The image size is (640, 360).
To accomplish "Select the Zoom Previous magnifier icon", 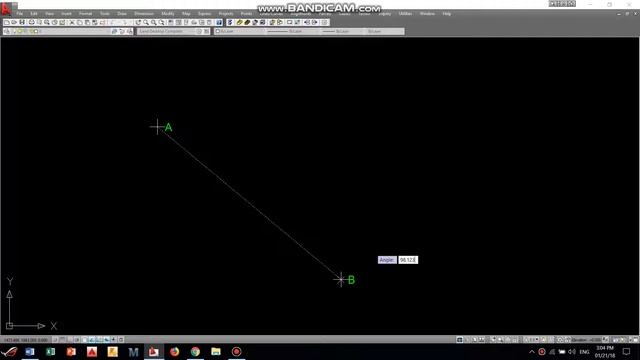I will 162,22.
